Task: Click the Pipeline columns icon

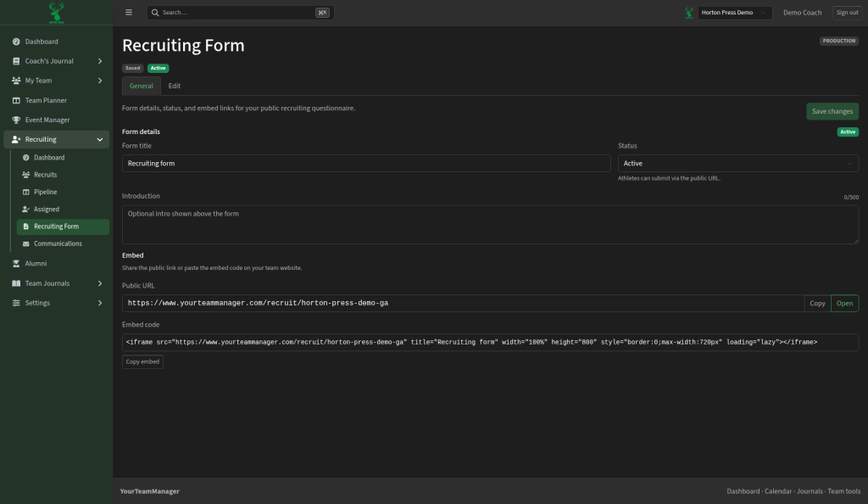Action: coord(26,193)
